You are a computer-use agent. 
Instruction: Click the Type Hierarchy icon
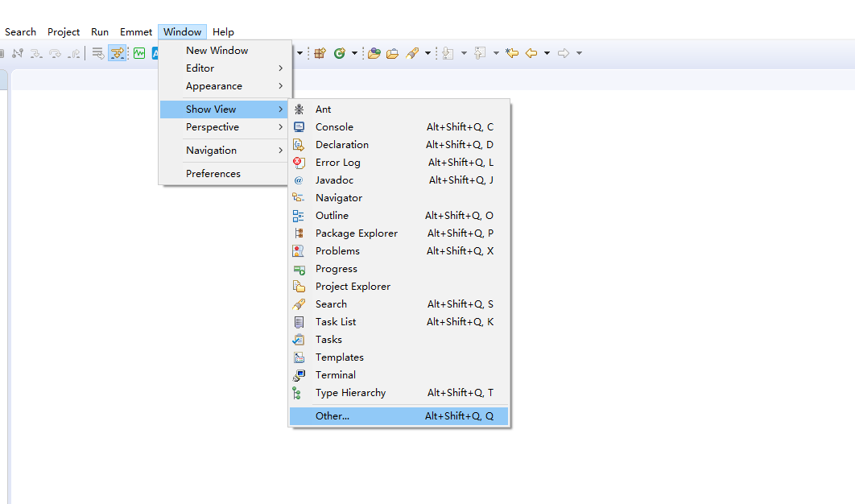297,393
